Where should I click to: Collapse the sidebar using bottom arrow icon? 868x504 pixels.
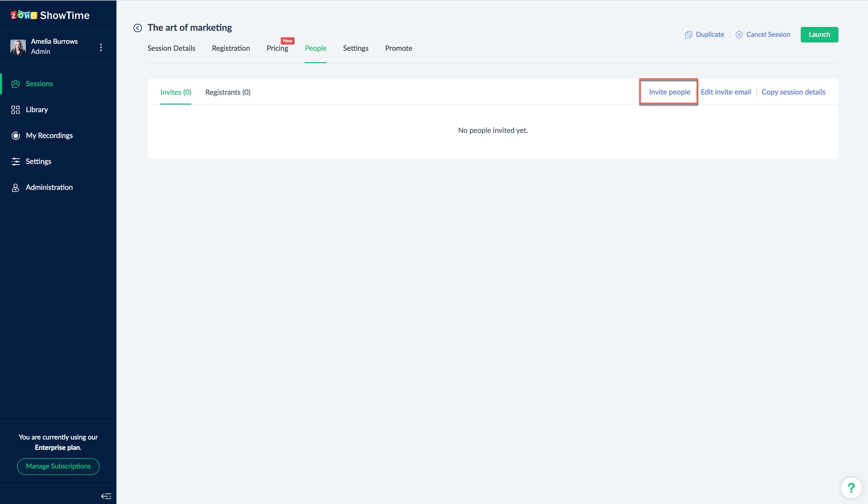pyautogui.click(x=106, y=496)
